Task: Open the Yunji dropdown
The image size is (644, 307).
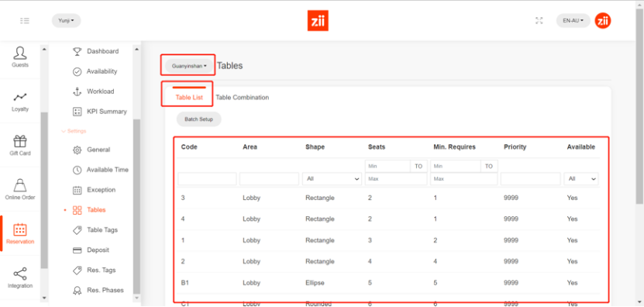Action: pyautogui.click(x=66, y=21)
